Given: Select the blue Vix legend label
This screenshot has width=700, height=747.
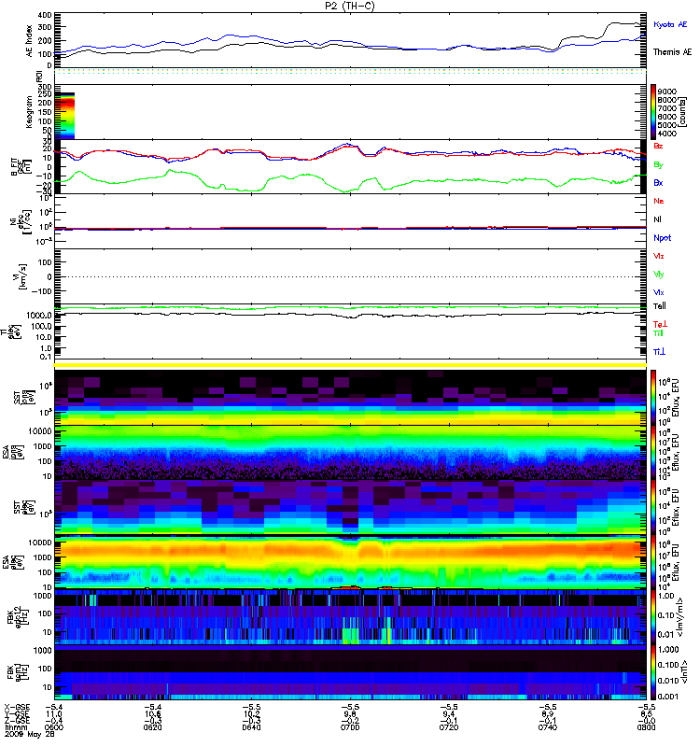Looking at the screenshot, I should pyautogui.click(x=659, y=292).
